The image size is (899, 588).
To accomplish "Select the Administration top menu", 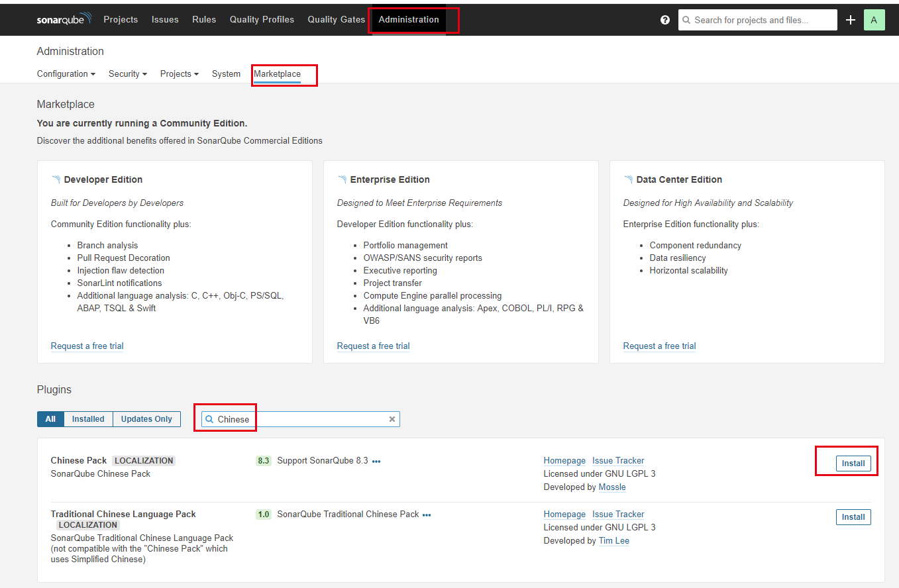I will click(x=409, y=19).
